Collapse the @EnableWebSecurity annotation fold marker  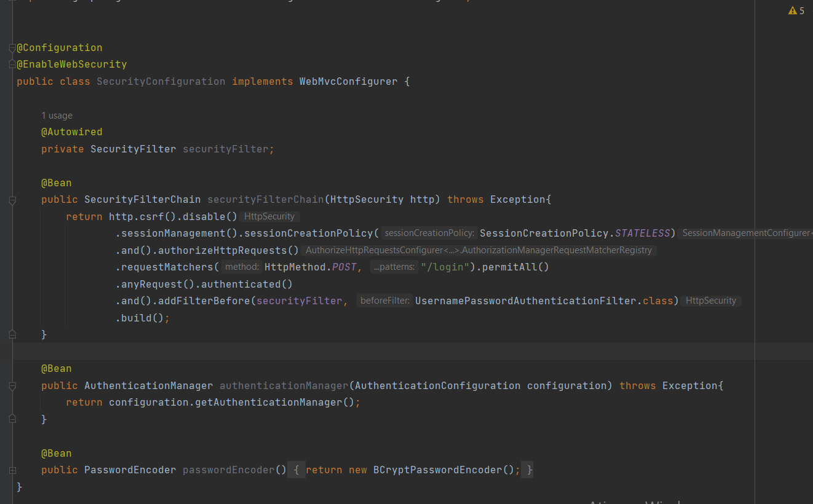pyautogui.click(x=12, y=65)
